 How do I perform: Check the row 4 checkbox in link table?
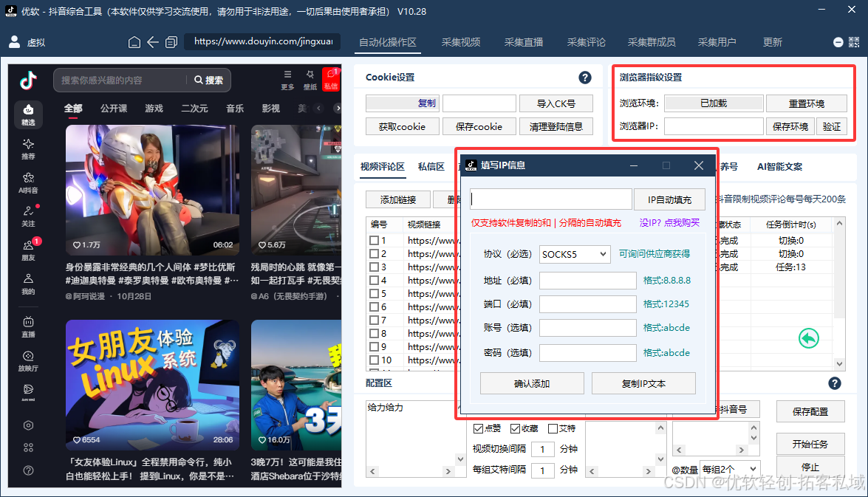(375, 280)
